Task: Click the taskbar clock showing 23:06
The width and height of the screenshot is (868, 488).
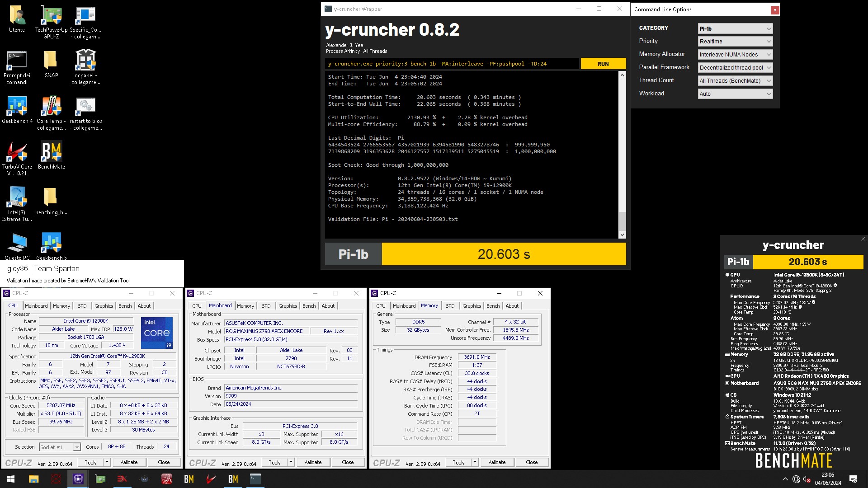Action: (x=828, y=479)
